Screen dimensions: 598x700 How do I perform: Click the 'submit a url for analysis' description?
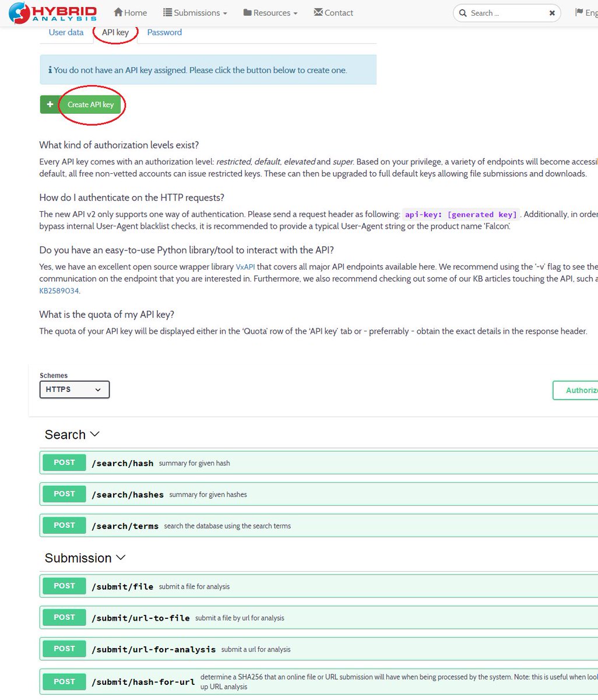coord(256,650)
